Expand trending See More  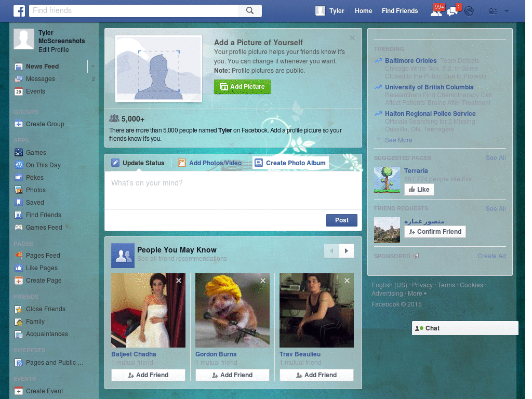[x=398, y=140]
